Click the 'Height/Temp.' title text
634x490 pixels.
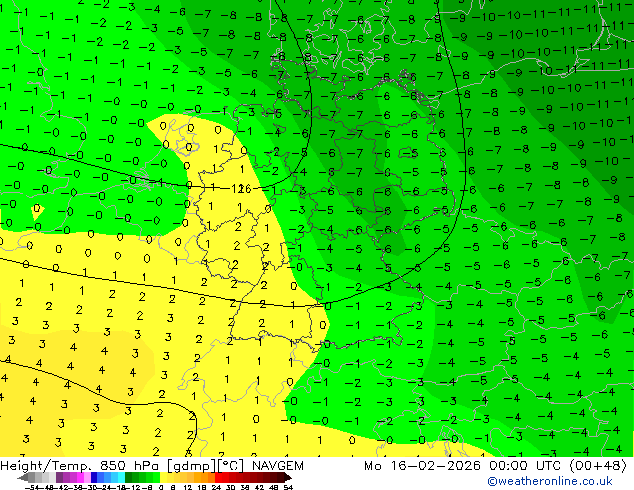tap(47, 466)
